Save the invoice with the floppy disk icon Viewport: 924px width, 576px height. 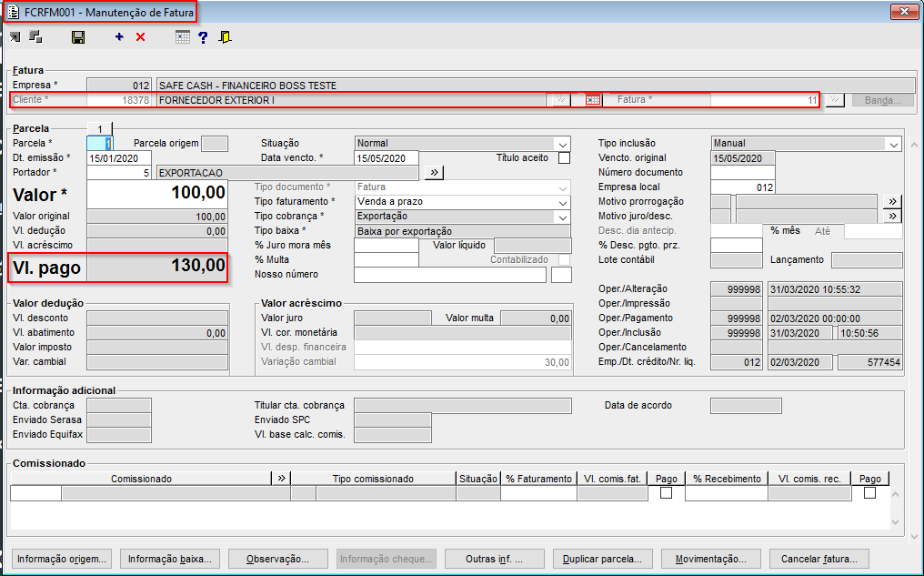pyautogui.click(x=78, y=37)
